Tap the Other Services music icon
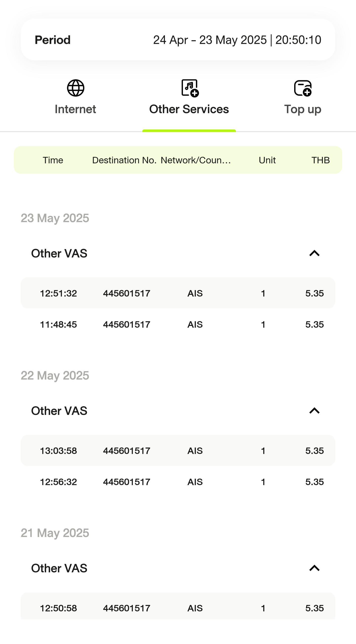The width and height of the screenshot is (356, 644). tap(190, 88)
